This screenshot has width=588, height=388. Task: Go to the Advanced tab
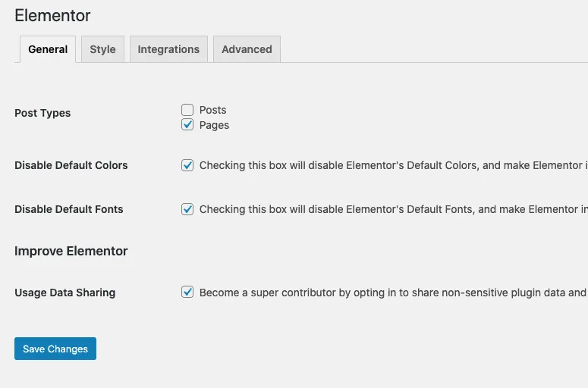coord(247,49)
